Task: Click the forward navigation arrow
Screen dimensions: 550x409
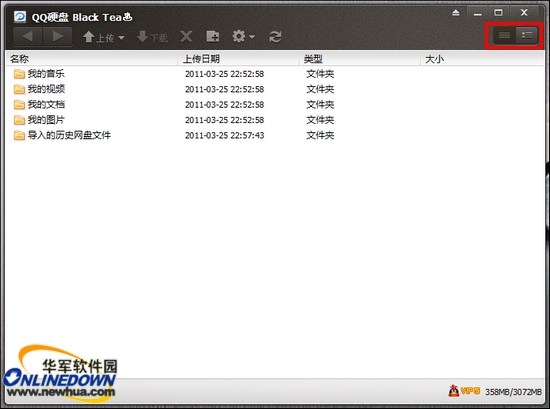Action: pos(58,36)
